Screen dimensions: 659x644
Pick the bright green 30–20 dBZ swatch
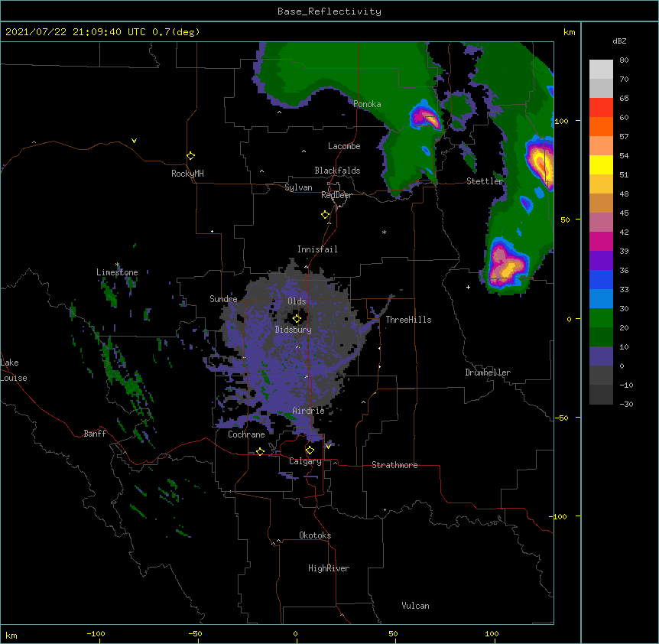point(601,318)
